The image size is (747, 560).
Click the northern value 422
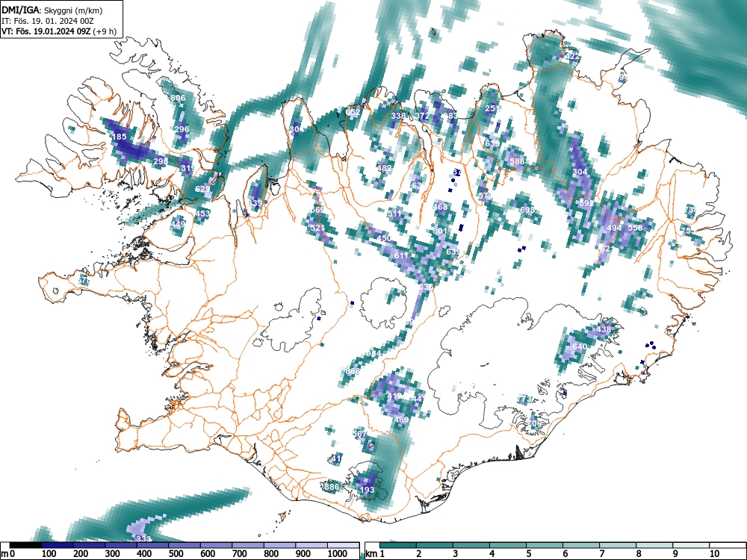(x=572, y=56)
